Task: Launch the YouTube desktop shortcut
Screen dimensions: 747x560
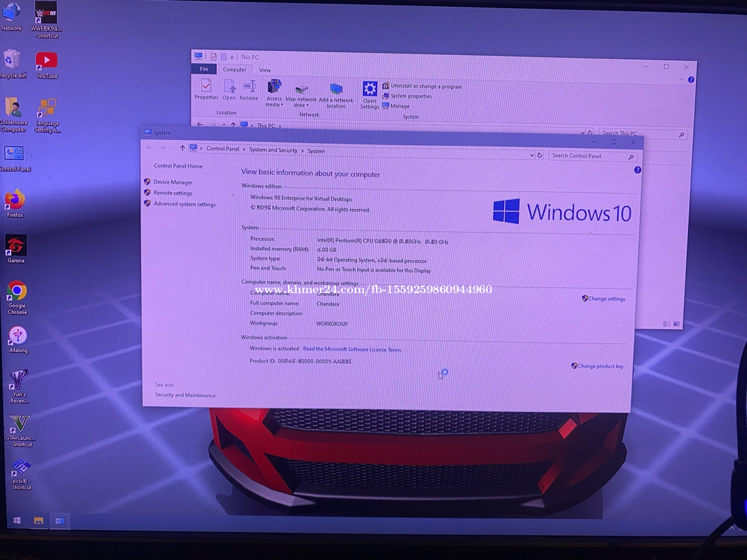Action: point(47,65)
